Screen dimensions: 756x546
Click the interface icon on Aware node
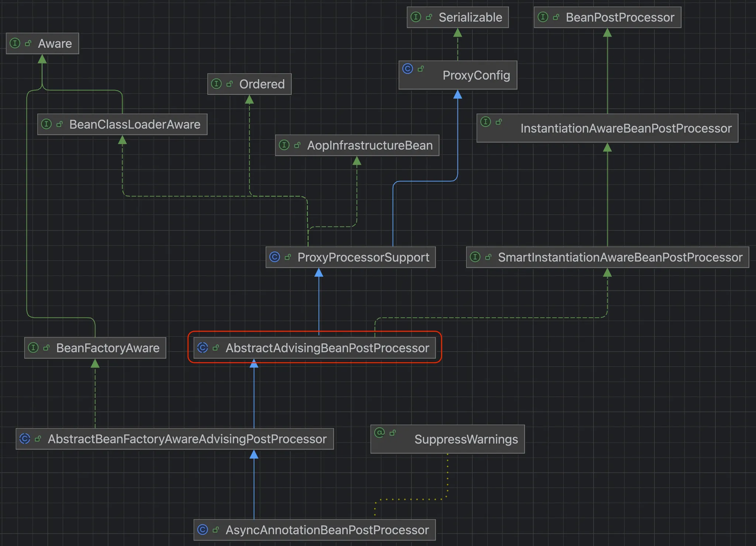15,43
